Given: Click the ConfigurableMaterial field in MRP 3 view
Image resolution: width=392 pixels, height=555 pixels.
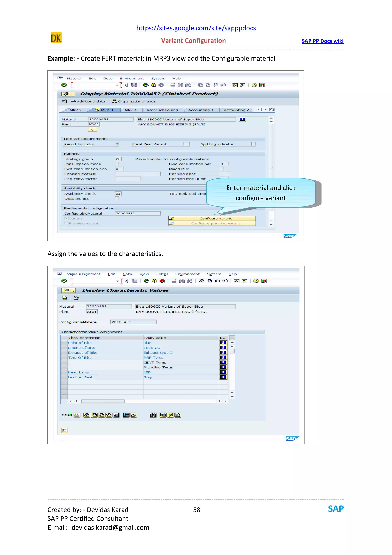Looking at the screenshot, I should coord(137,214).
